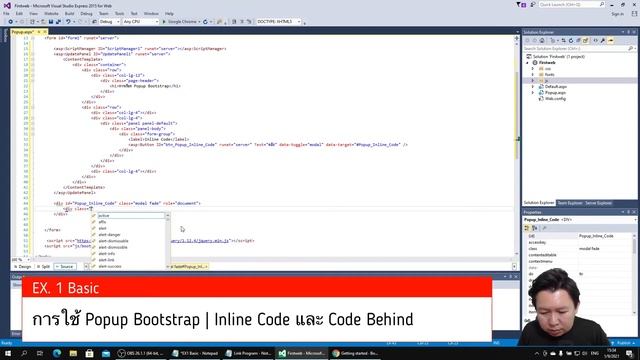Click the Undo toolbar icon
Viewport: 640px width, 360px height.
[68, 22]
